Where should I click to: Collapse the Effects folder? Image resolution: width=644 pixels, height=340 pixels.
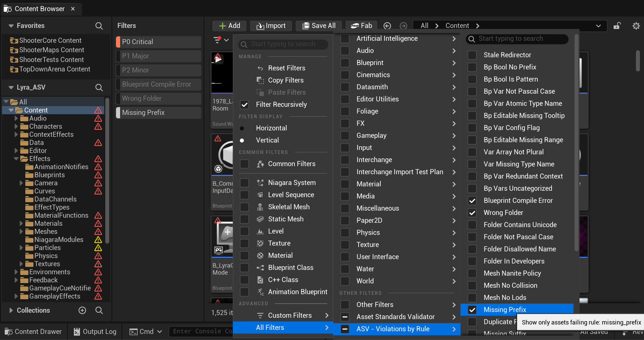[x=16, y=159]
